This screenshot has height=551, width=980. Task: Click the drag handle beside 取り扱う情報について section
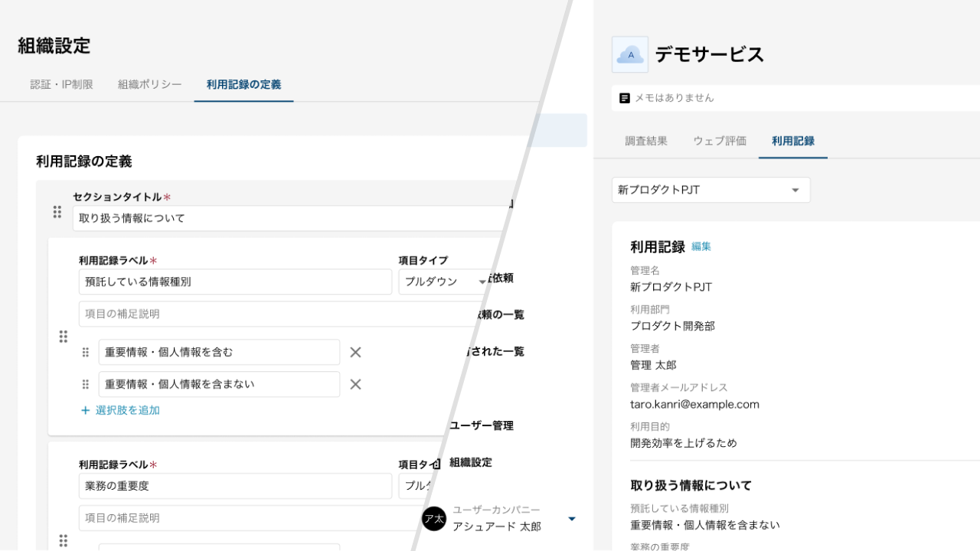coord(57,212)
